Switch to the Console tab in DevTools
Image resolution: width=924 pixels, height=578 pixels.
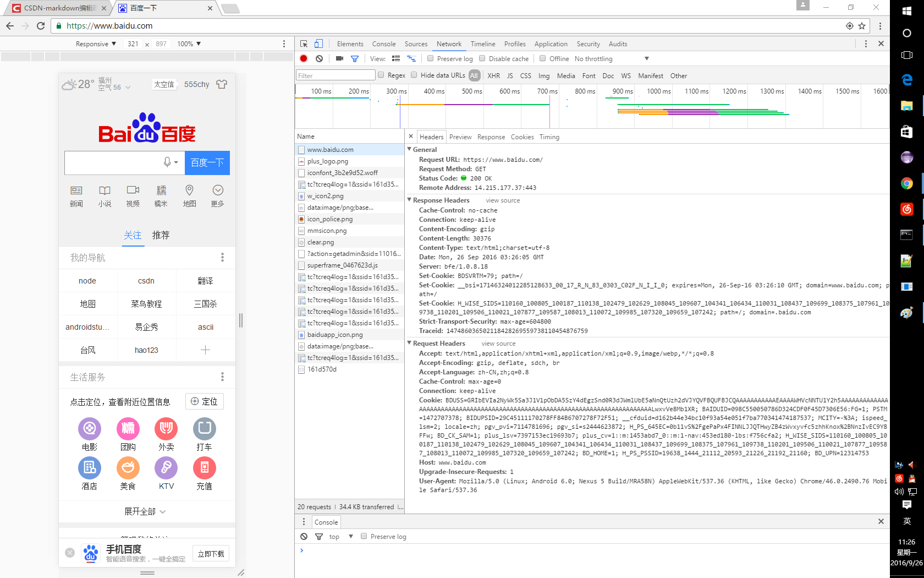(x=383, y=44)
